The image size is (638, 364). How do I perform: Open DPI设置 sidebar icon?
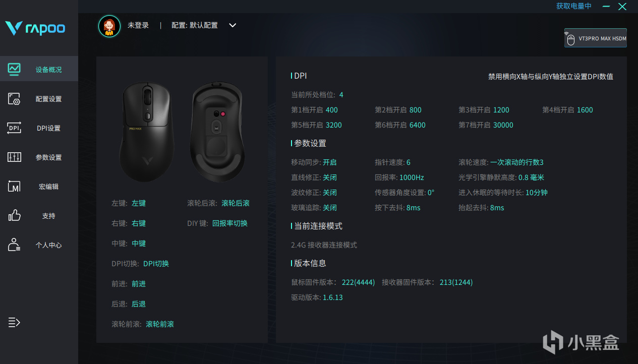14,128
